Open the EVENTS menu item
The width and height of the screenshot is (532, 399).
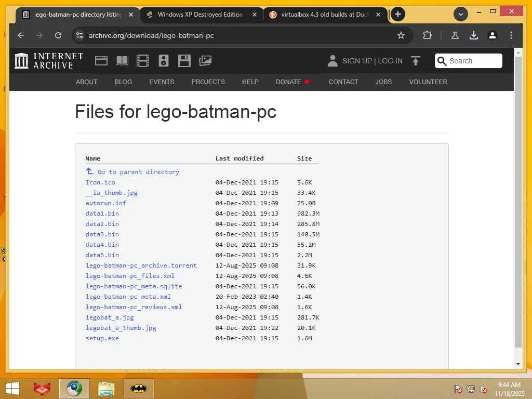pyautogui.click(x=162, y=82)
